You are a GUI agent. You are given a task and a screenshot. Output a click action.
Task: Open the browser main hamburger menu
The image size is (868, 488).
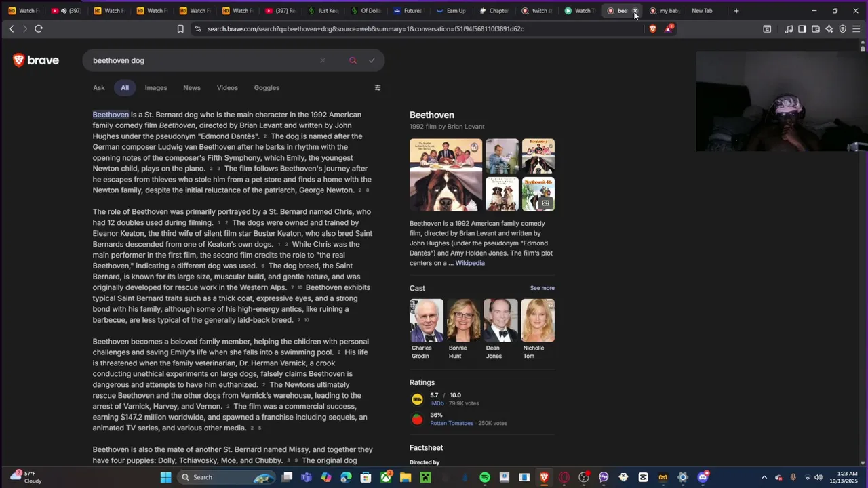(856, 28)
